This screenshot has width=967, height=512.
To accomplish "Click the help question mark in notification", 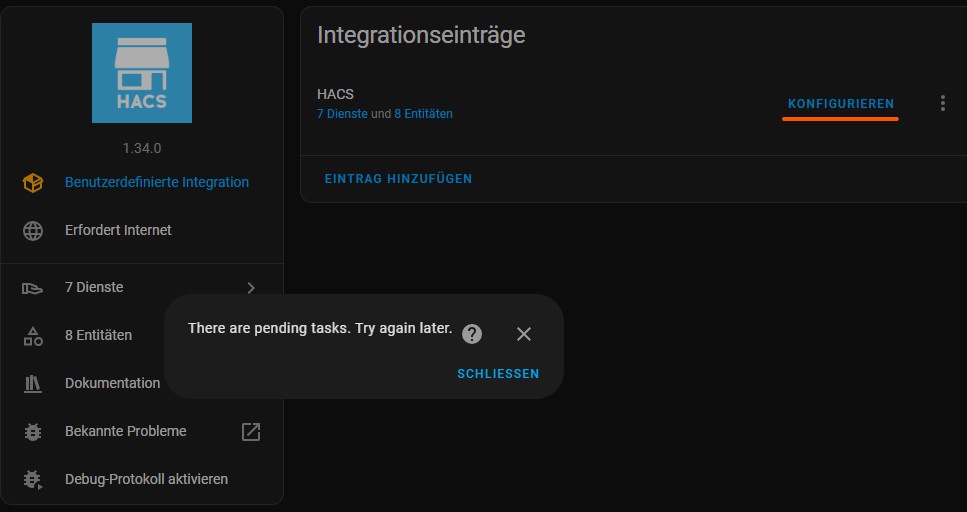I will [x=472, y=334].
